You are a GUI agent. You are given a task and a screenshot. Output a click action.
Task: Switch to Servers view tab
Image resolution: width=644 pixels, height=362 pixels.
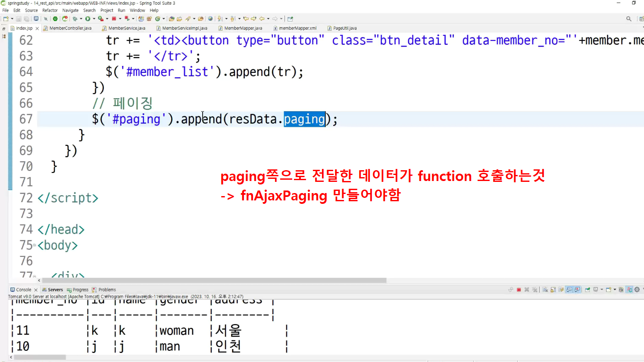click(x=53, y=290)
